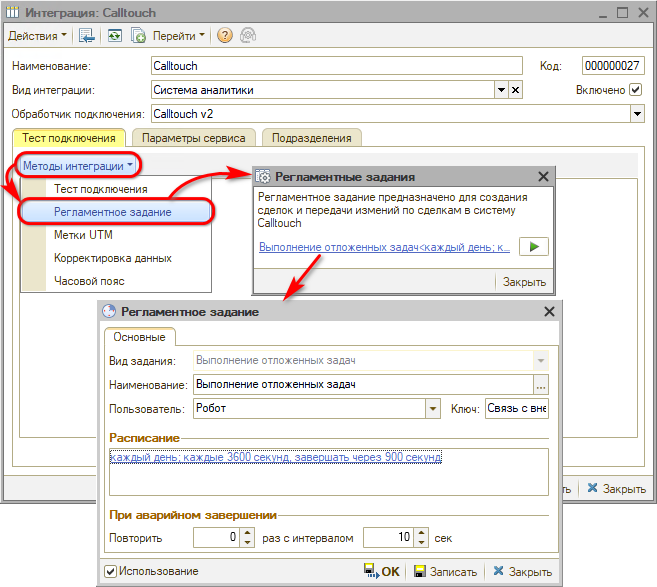Open the Перейти menu
The width and height of the screenshot is (657, 587).
coord(178,36)
